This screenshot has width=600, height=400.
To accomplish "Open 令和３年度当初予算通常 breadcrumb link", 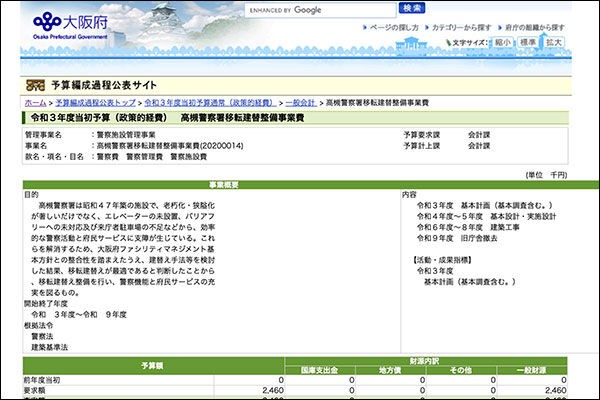I will 211,102.
